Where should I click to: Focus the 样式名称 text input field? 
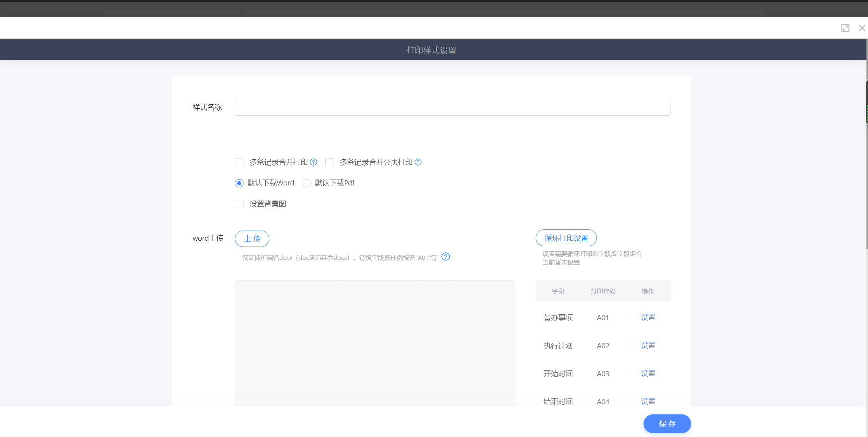click(x=452, y=107)
